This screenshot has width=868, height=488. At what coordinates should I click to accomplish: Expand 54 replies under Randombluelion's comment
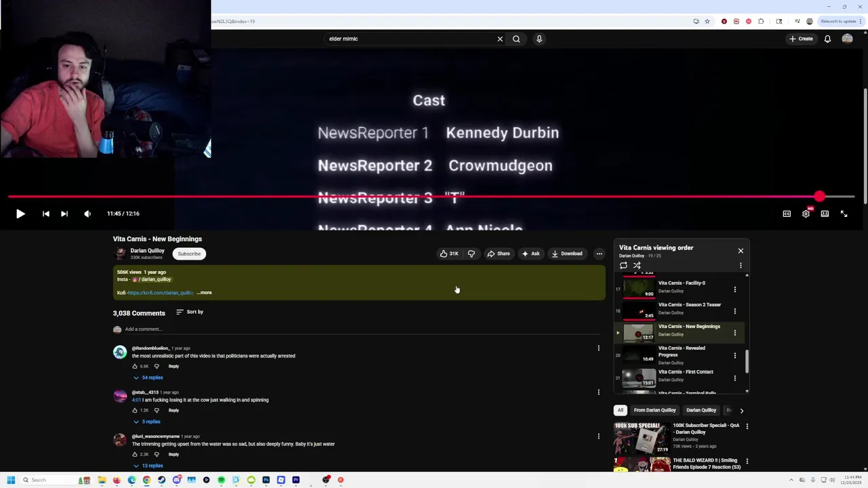click(x=148, y=378)
